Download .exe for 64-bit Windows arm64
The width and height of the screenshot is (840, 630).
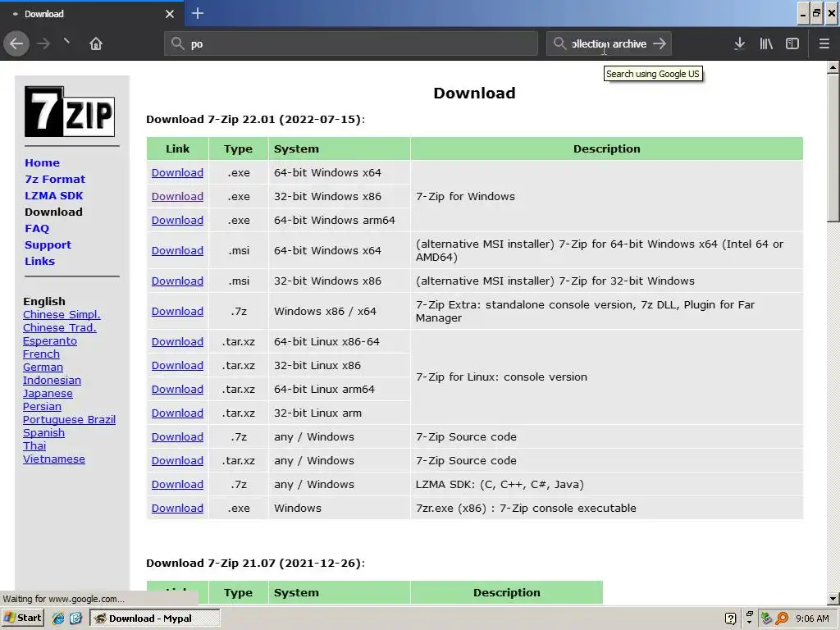pos(177,220)
